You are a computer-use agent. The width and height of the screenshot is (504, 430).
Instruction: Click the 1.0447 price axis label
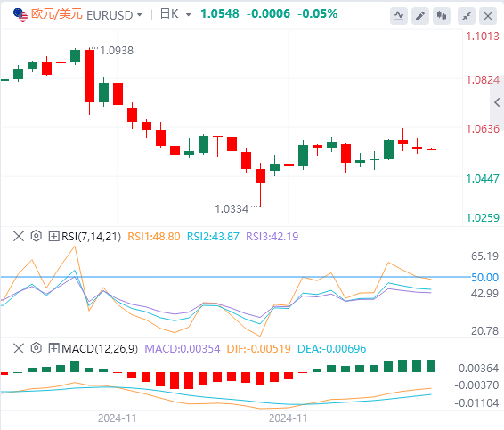coord(483,178)
